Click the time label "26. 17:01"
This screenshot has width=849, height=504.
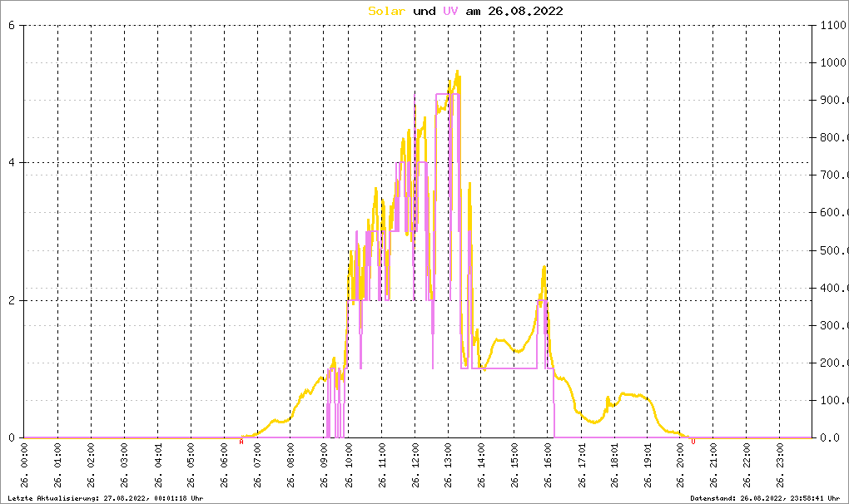tap(582, 465)
